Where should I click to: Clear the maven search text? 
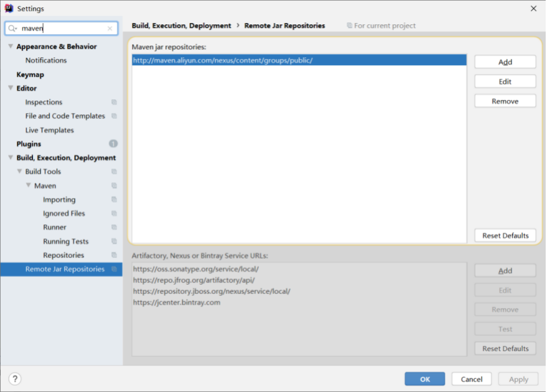(x=110, y=28)
